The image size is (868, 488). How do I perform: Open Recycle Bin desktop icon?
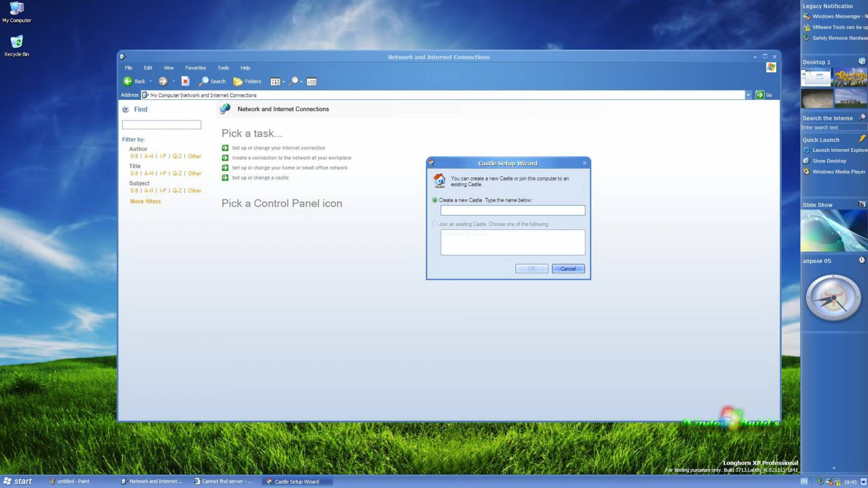pos(17,46)
